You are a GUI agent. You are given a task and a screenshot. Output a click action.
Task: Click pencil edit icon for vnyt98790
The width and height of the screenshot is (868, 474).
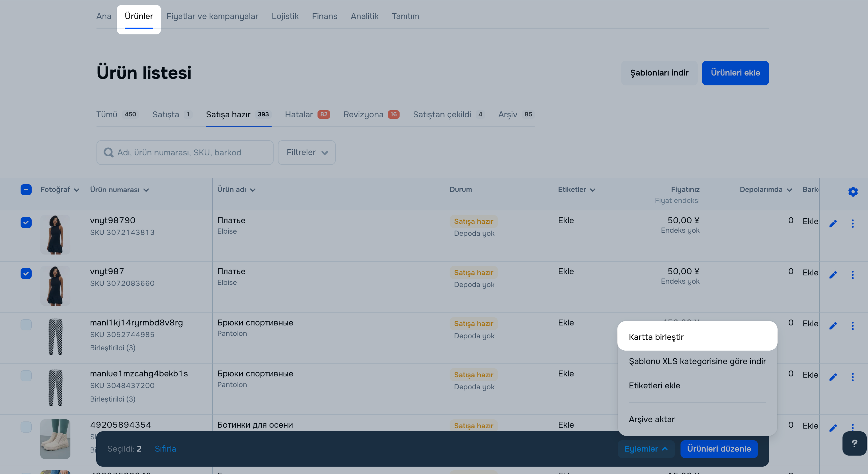coord(833,223)
